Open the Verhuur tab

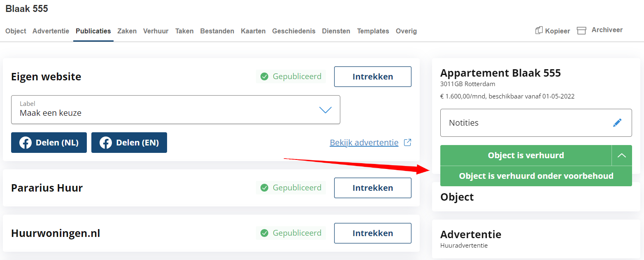point(156,31)
